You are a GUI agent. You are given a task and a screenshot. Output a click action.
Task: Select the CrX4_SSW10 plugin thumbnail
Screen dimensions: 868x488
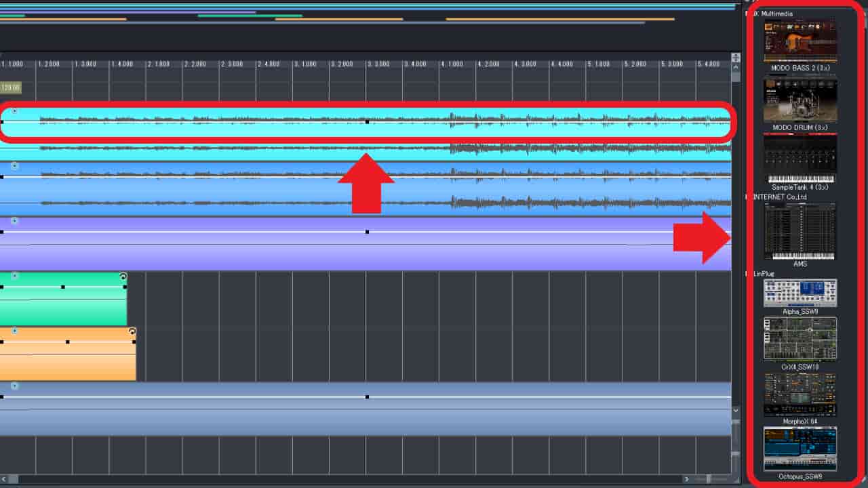coord(800,339)
